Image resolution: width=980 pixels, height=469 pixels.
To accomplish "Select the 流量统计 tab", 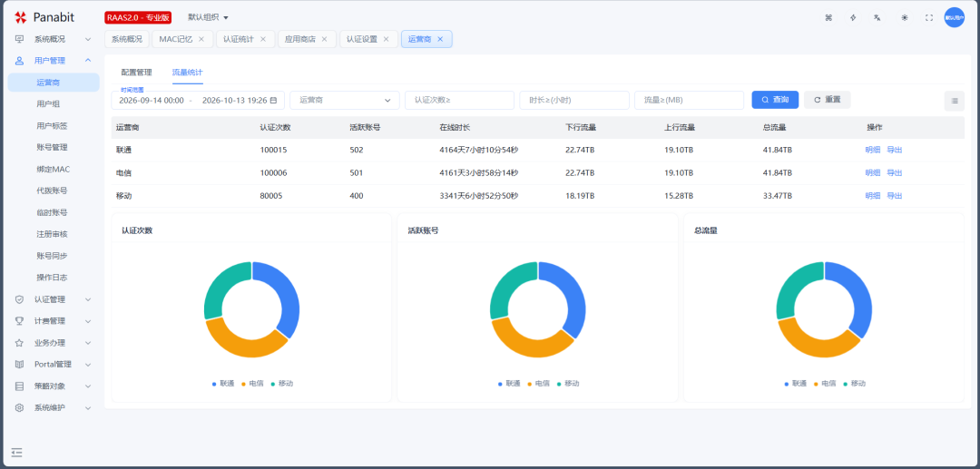I will [188, 73].
